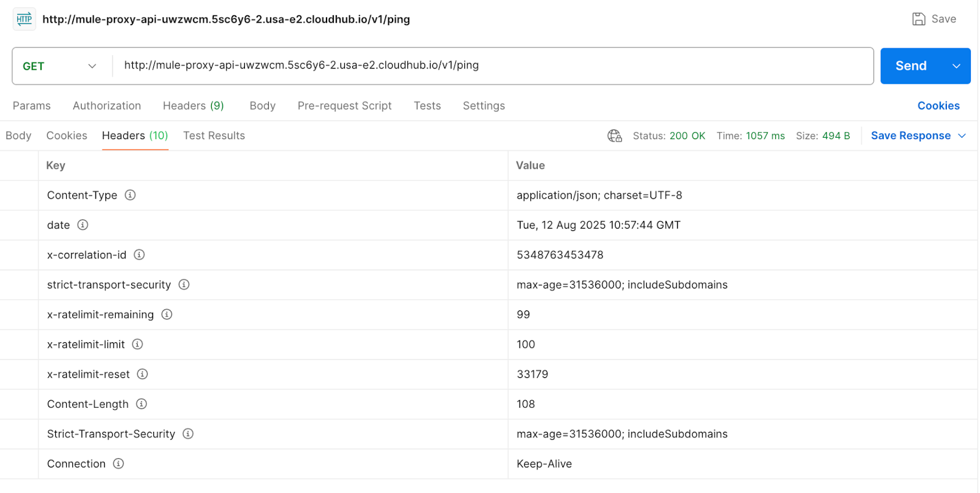Select the response Body tab
This screenshot has width=980, height=493.
click(x=18, y=135)
